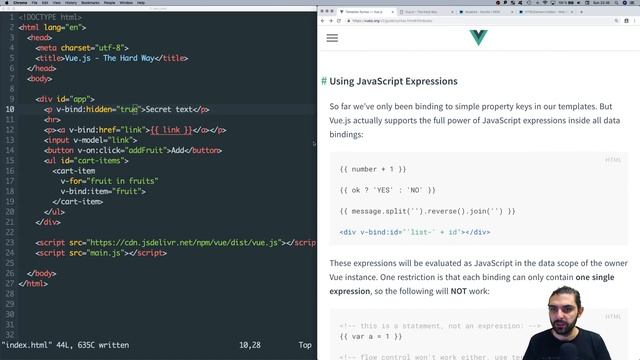The image size is (640, 360).
Task: Click v-for="fruit in fruits" on line 17
Action: click(109, 181)
